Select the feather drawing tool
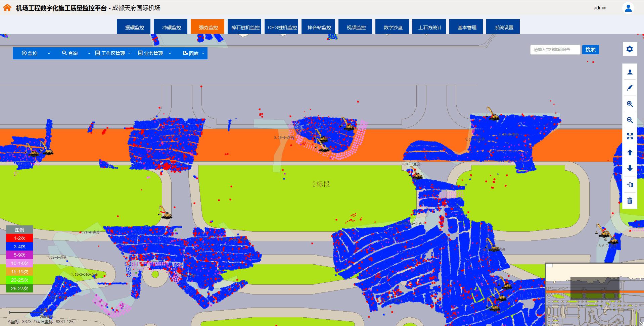Screen dimensions: 644x326 point(630,88)
